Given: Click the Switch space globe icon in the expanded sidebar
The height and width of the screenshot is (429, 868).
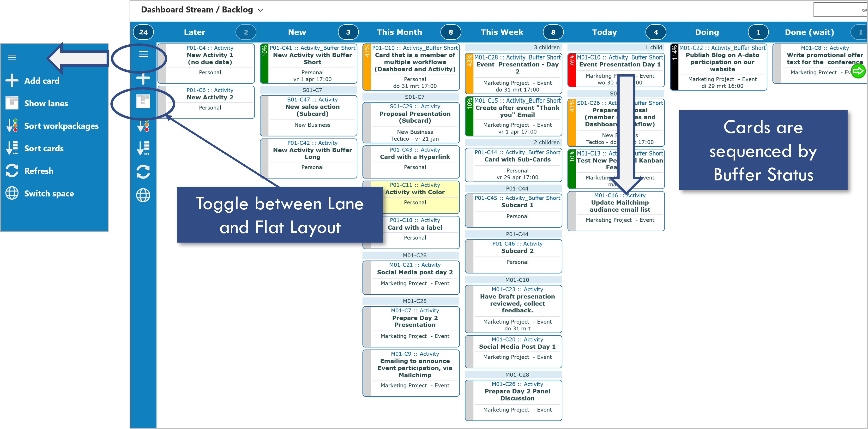Looking at the screenshot, I should (12, 193).
